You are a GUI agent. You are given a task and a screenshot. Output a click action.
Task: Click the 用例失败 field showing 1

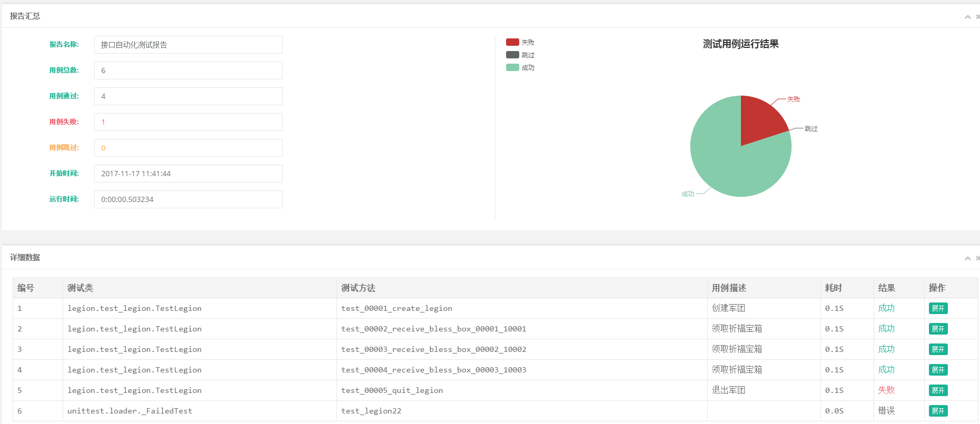(189, 122)
